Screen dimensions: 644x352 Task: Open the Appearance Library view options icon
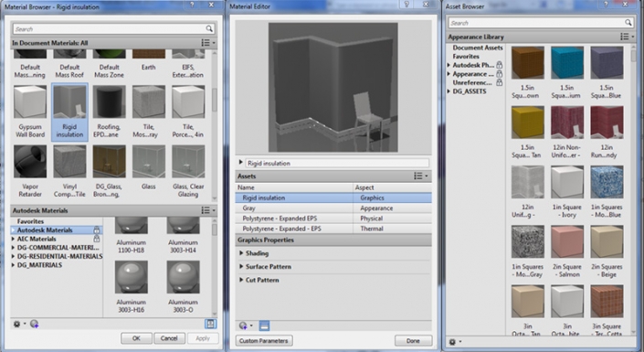click(x=627, y=37)
